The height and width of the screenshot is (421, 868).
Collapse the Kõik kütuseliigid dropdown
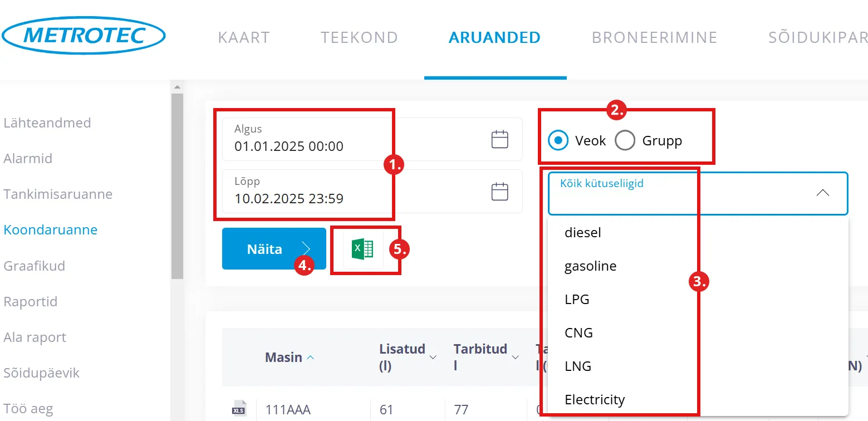point(822,193)
